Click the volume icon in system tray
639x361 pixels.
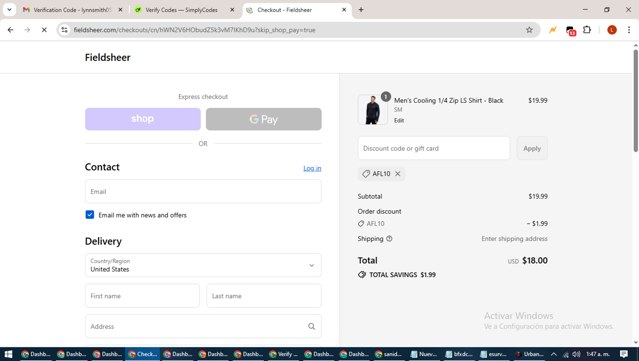pyautogui.click(x=576, y=354)
